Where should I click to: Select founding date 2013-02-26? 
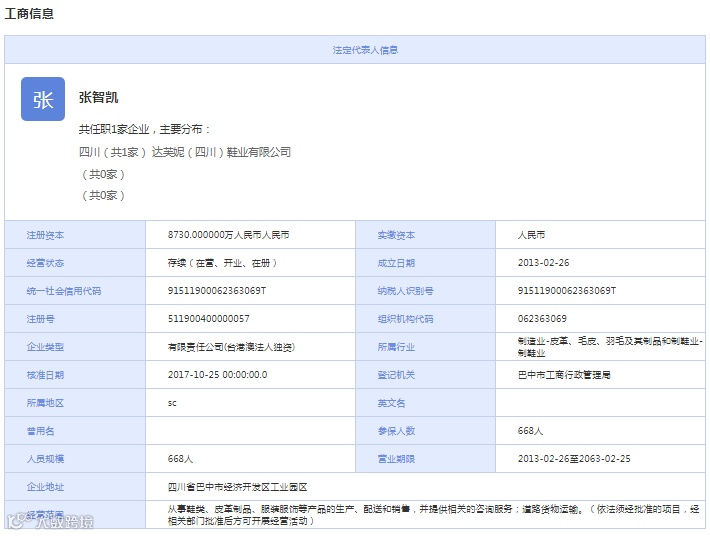543,263
